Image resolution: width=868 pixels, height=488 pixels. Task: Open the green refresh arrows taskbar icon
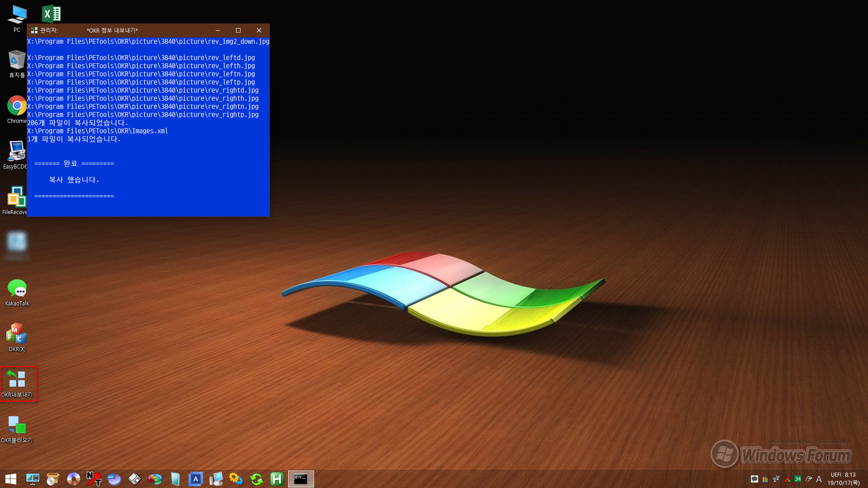click(x=256, y=479)
